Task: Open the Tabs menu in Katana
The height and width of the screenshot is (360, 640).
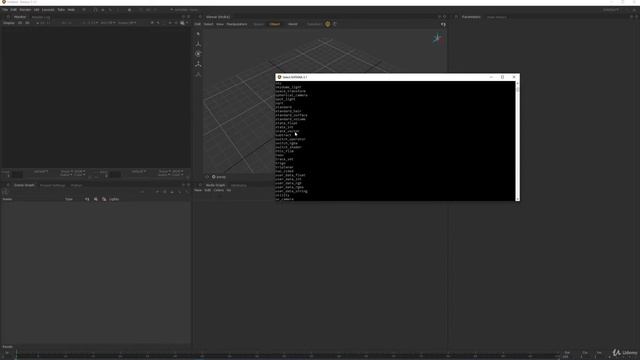Action: [61, 9]
